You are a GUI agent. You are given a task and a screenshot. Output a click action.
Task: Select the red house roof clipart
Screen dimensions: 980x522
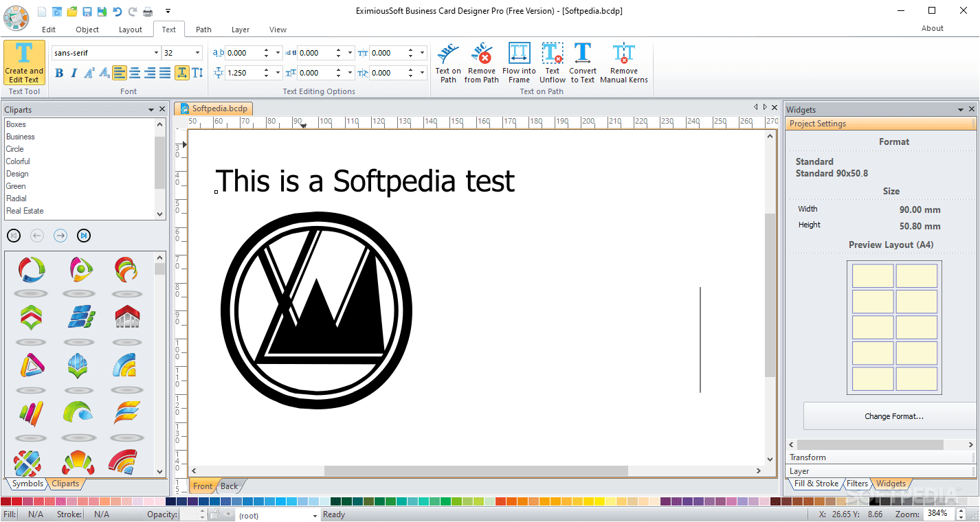[126, 317]
